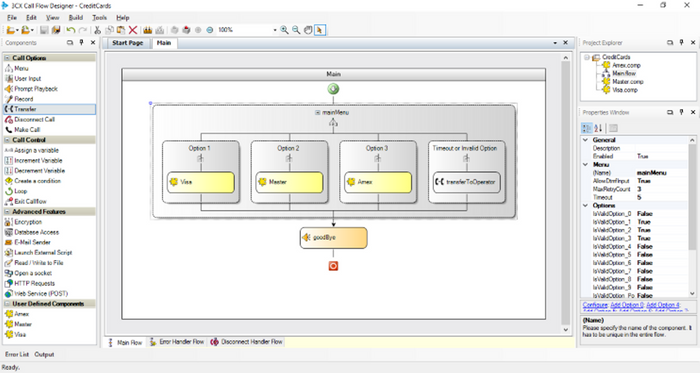Collapse the User Defined Components section

tap(7, 304)
